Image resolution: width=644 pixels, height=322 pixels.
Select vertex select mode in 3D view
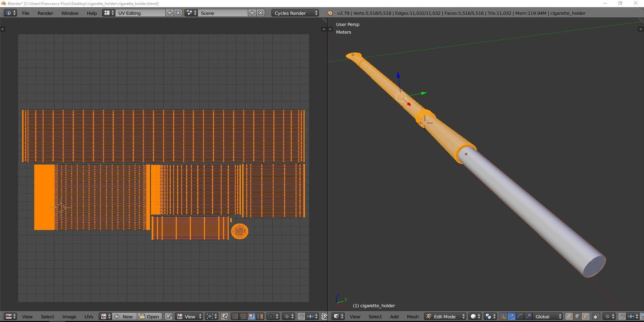point(569,316)
